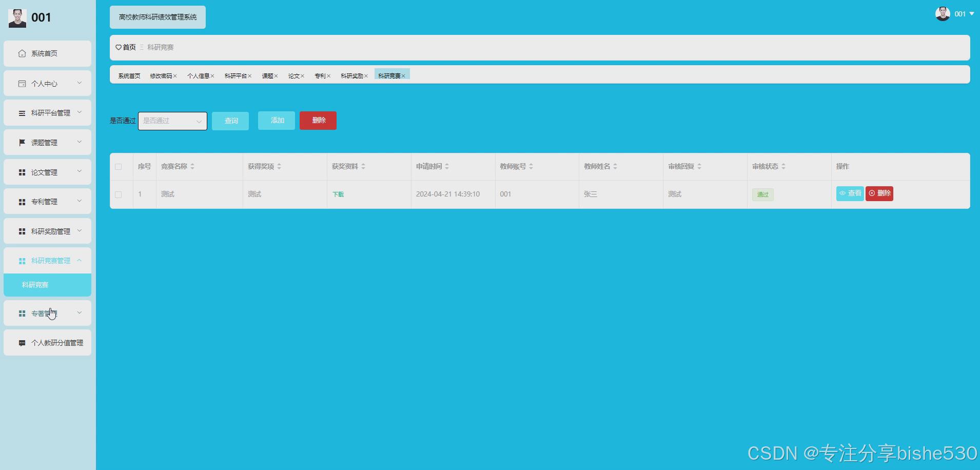Expand the 科研奖励管理 menu chevron
Screen dimensions: 980x470
coord(80,230)
